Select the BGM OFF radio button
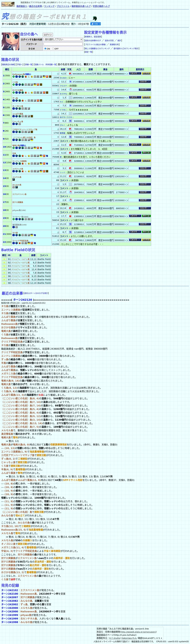 tap(53, 48)
